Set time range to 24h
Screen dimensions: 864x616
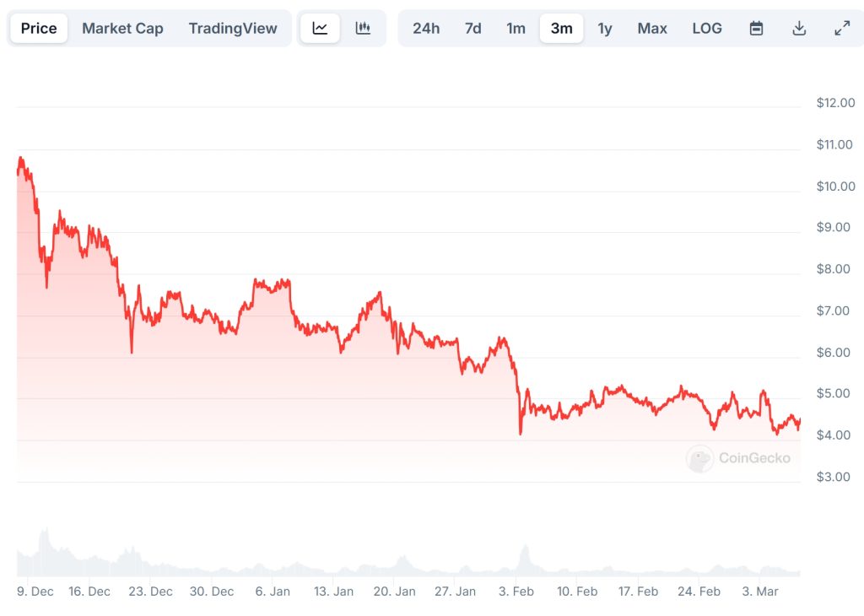[x=426, y=28]
